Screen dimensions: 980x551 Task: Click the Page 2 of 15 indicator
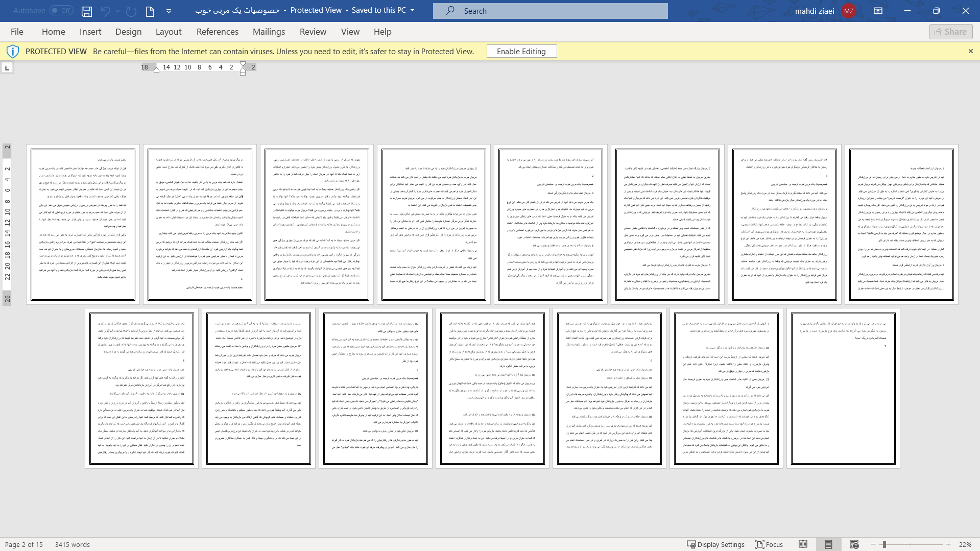coord(23,544)
